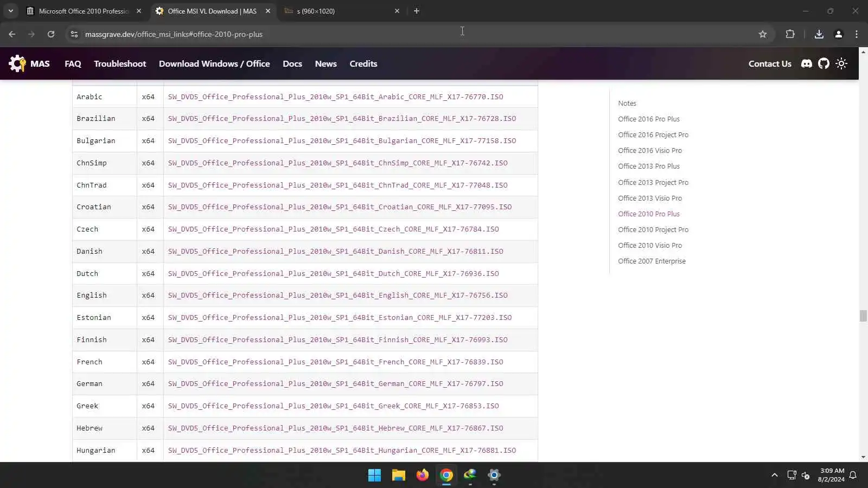The image size is (868, 488).
Task: Bookmark this page with the star icon
Action: tap(763, 34)
